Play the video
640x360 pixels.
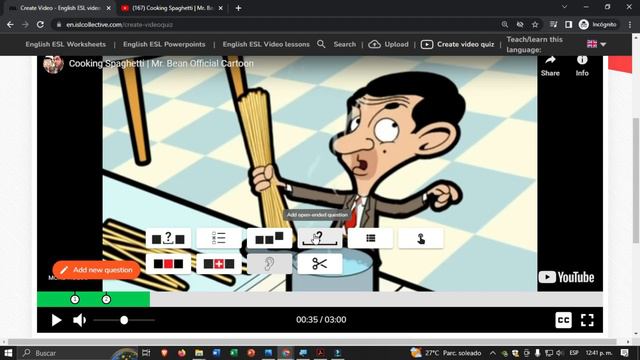coord(56,320)
